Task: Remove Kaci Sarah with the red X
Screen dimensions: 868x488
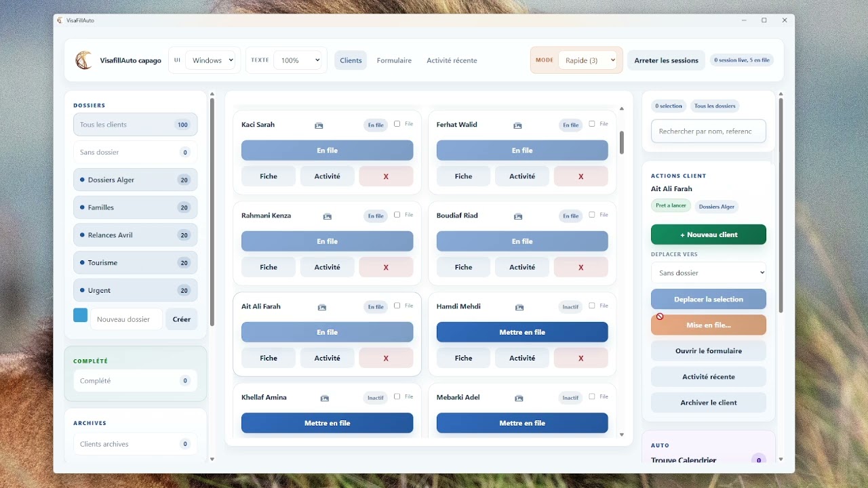Action: pyautogui.click(x=386, y=176)
